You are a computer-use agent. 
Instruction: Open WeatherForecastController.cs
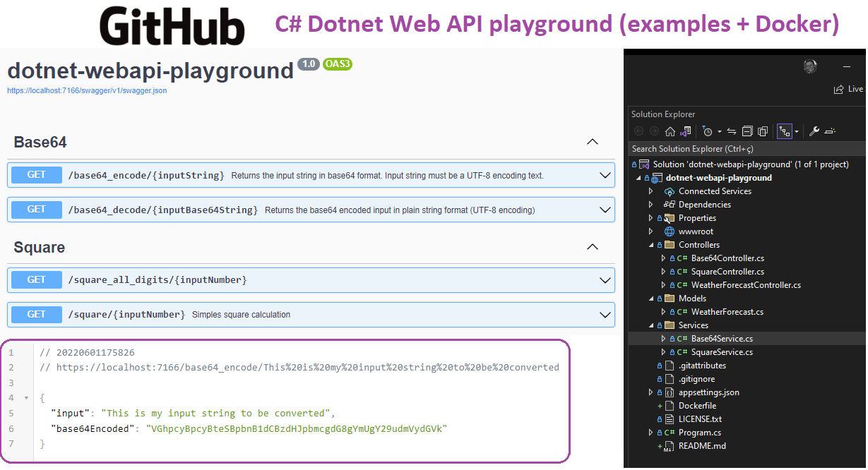pyautogui.click(x=746, y=285)
